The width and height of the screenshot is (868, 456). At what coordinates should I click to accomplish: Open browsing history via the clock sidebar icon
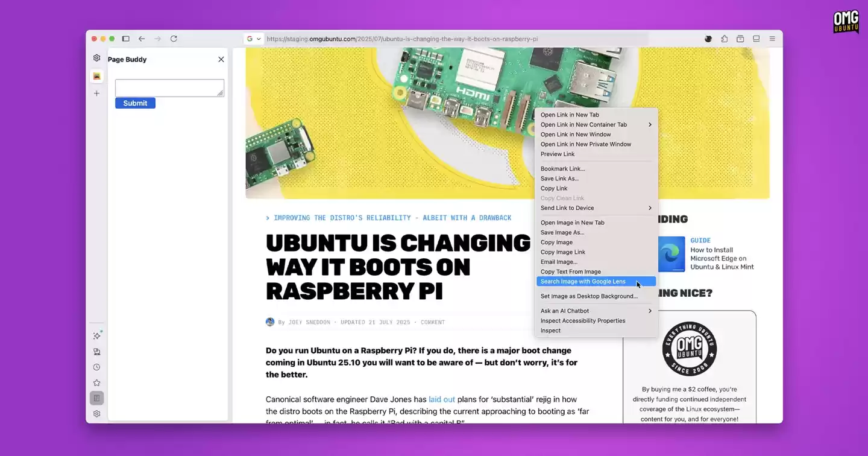(x=96, y=367)
